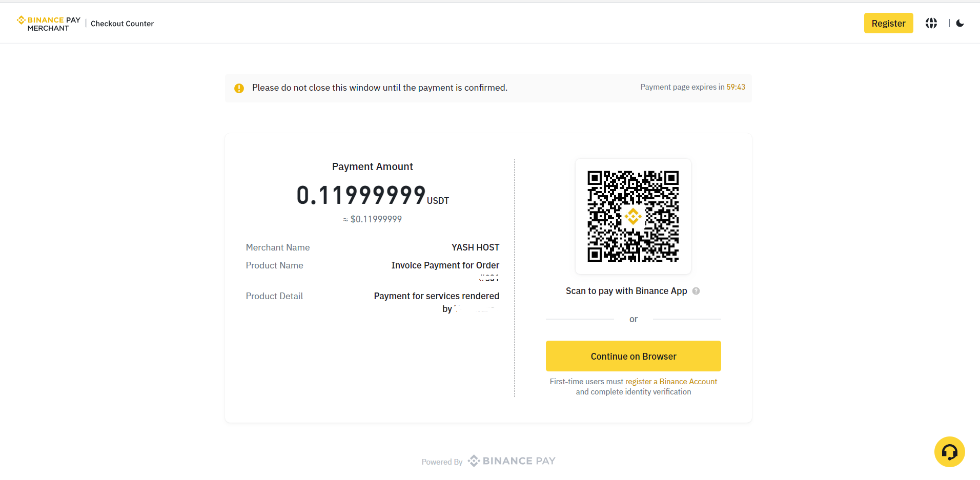This screenshot has width=980, height=480.
Task: Click the Binance Pay QR code
Action: click(633, 216)
